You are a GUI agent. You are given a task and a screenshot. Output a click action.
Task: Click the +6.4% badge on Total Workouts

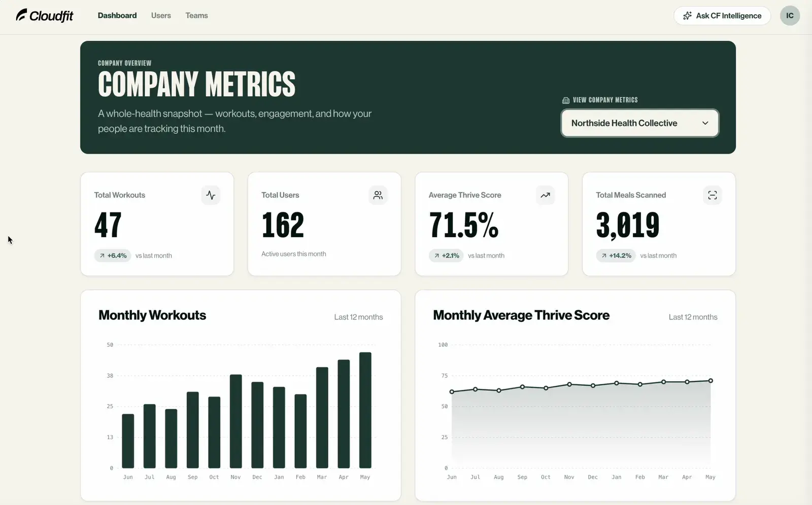pyautogui.click(x=113, y=256)
